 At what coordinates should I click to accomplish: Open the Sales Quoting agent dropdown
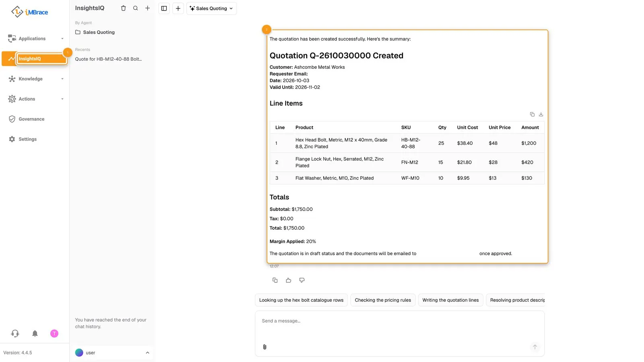pos(211,8)
